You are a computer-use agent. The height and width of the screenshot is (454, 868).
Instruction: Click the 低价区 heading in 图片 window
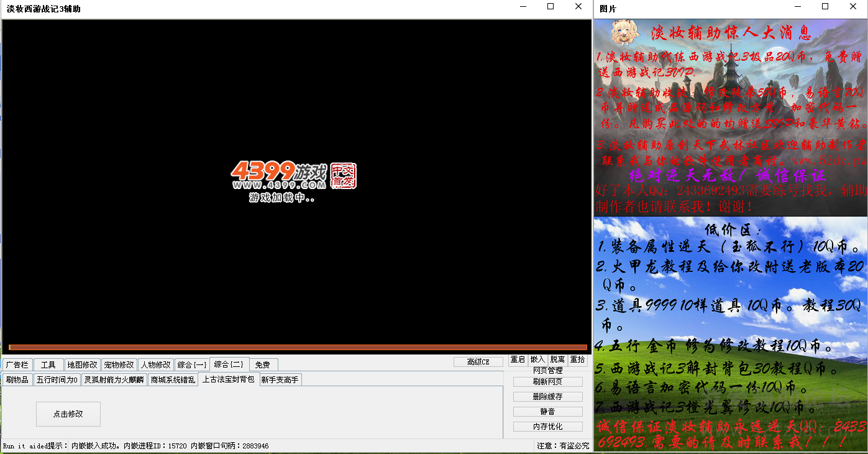point(733,229)
